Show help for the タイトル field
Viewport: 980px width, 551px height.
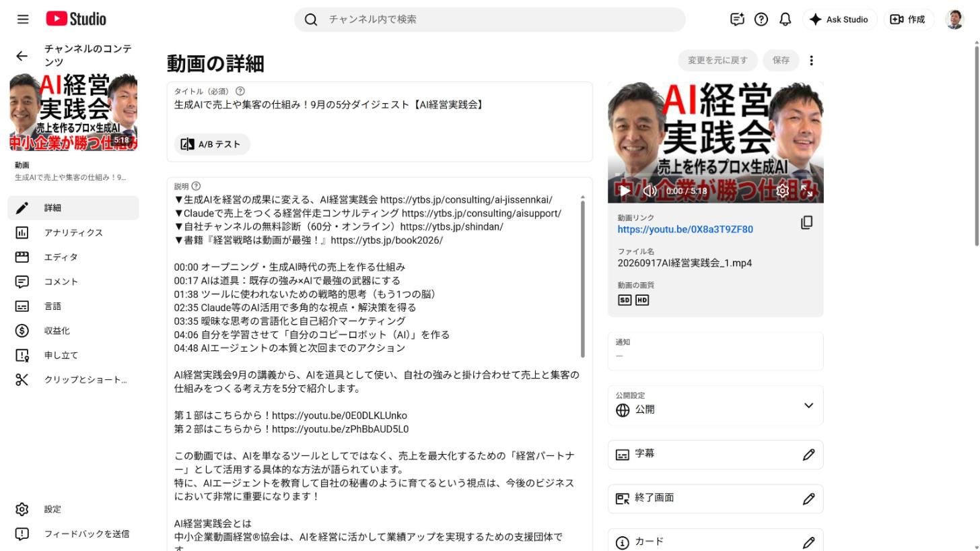(240, 91)
